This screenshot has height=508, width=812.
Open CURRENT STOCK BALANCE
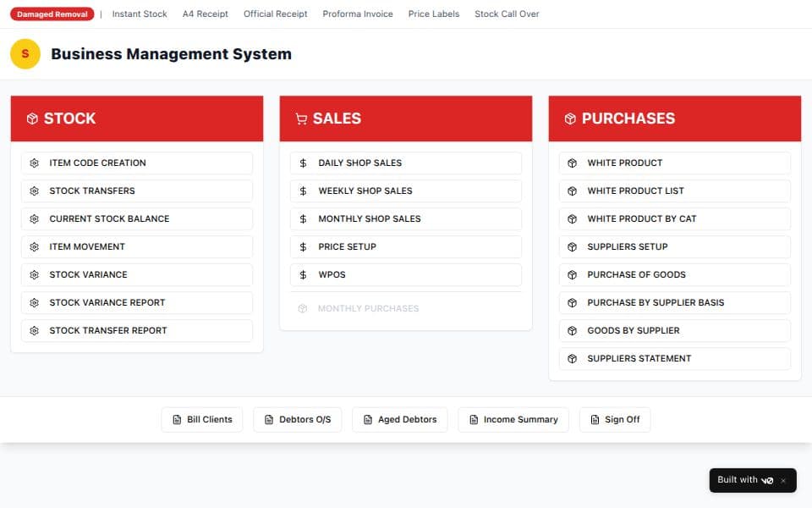[x=111, y=218]
